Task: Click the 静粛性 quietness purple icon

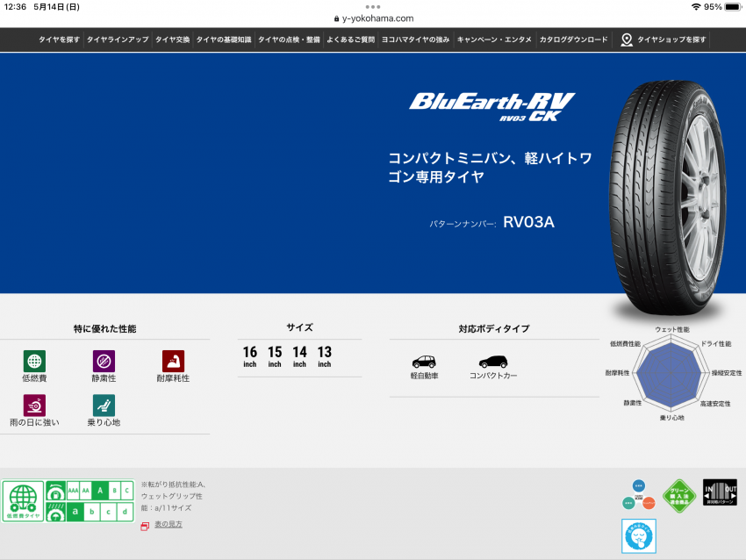Action: (104, 361)
